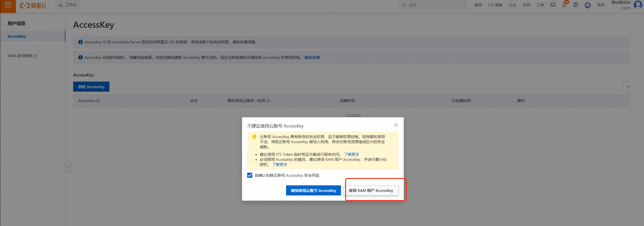
Task: Open the hamburger navigation menu
Action: 8,5
